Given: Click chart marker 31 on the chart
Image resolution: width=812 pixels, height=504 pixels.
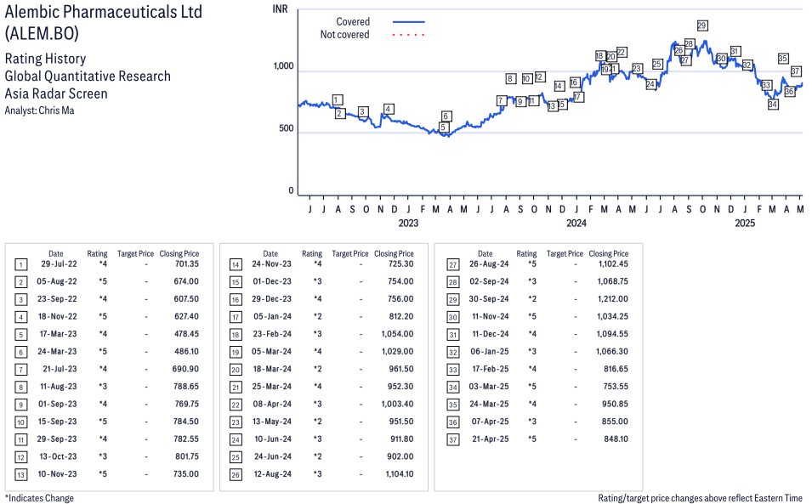Looking at the screenshot, I should pos(735,51).
